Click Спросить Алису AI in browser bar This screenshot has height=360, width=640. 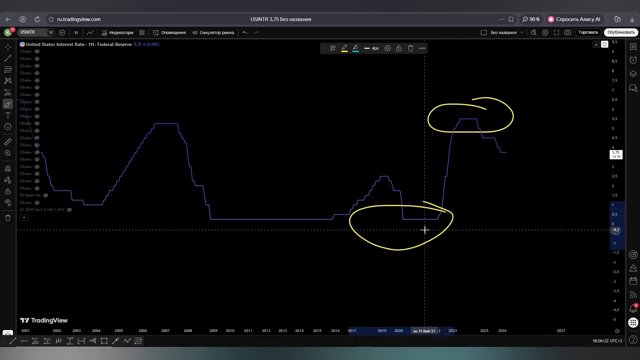[x=574, y=19]
